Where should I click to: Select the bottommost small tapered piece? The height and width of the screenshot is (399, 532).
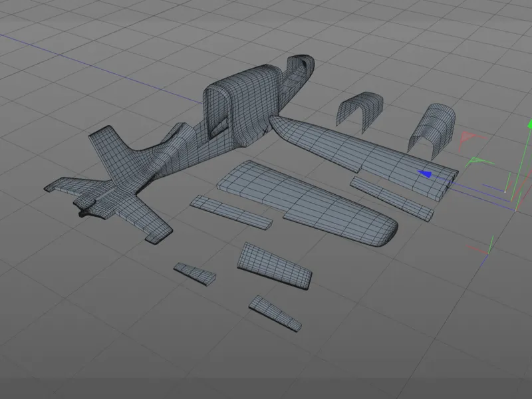275,313
